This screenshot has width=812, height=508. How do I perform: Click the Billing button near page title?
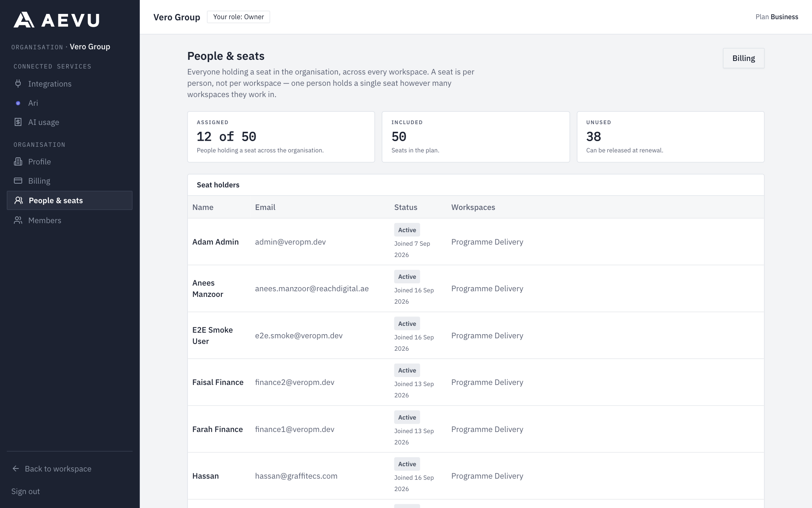pos(743,58)
